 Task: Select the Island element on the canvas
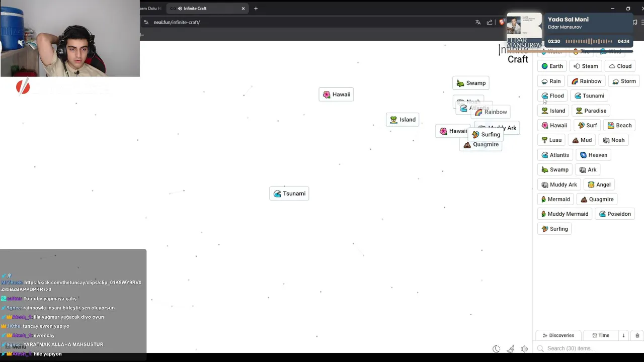point(403,120)
